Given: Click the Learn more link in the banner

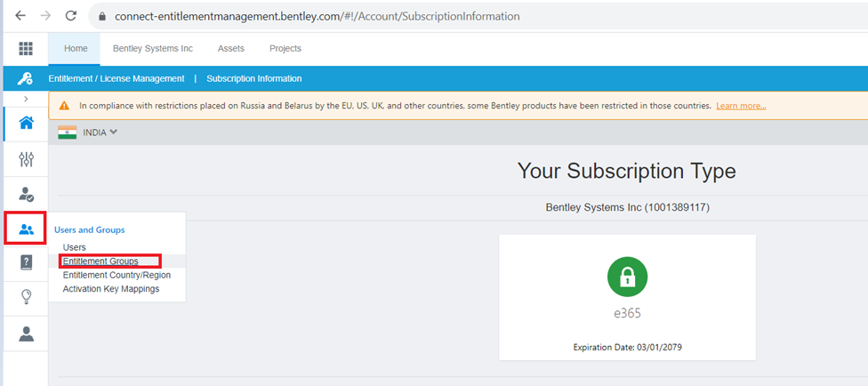Looking at the screenshot, I should click(x=741, y=106).
